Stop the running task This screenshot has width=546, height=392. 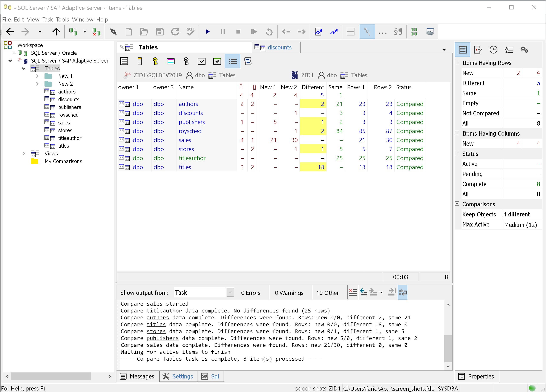(238, 32)
